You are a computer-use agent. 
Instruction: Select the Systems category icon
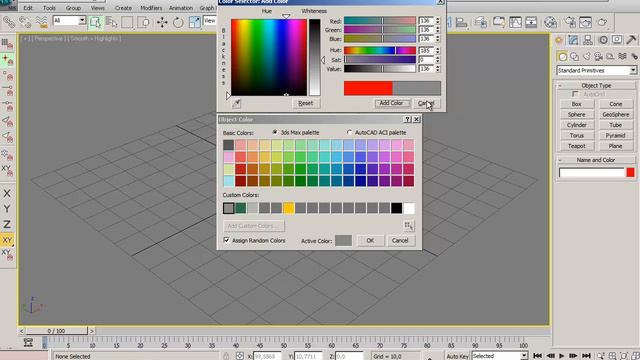tap(634, 56)
